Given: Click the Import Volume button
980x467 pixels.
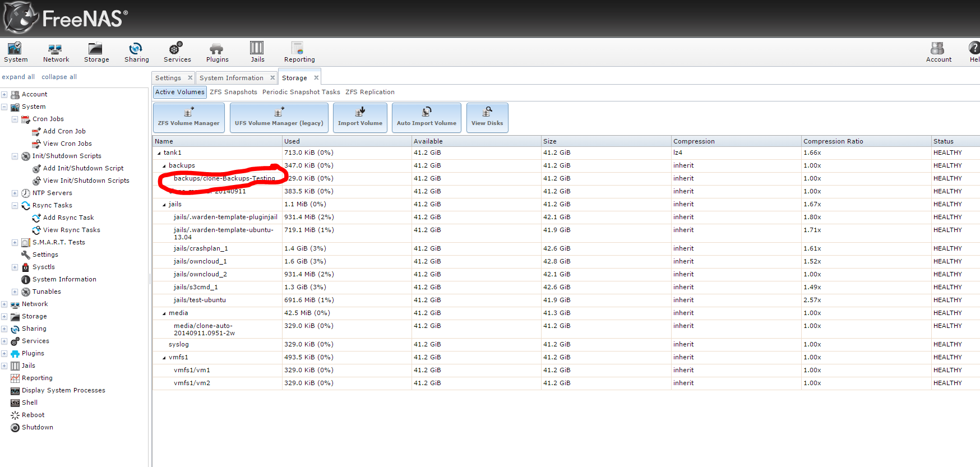Looking at the screenshot, I should tap(360, 118).
